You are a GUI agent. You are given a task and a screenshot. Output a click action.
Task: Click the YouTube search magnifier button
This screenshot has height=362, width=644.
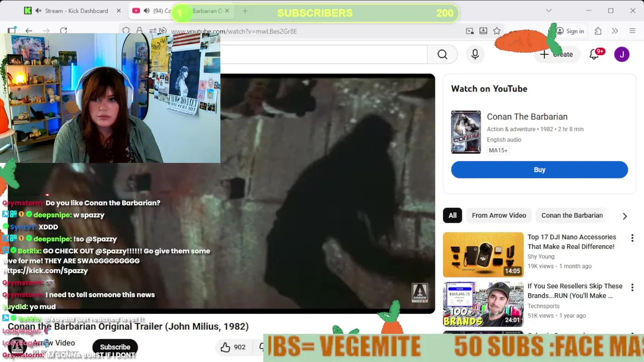[442, 54]
